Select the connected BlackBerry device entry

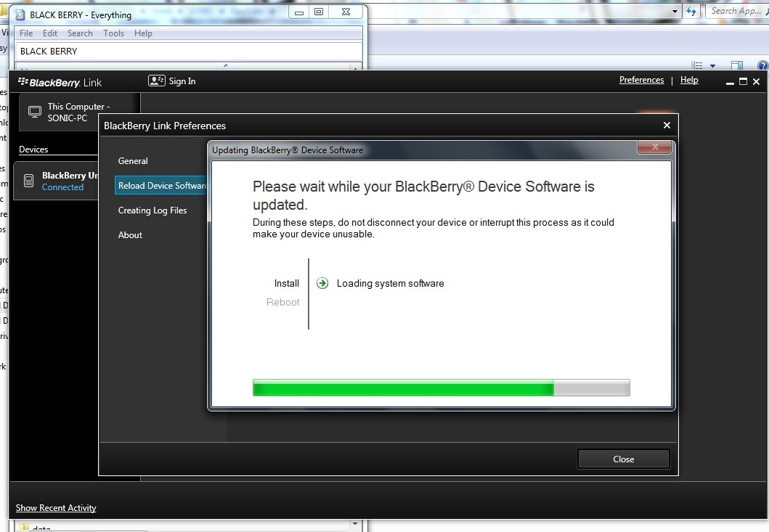(57, 181)
